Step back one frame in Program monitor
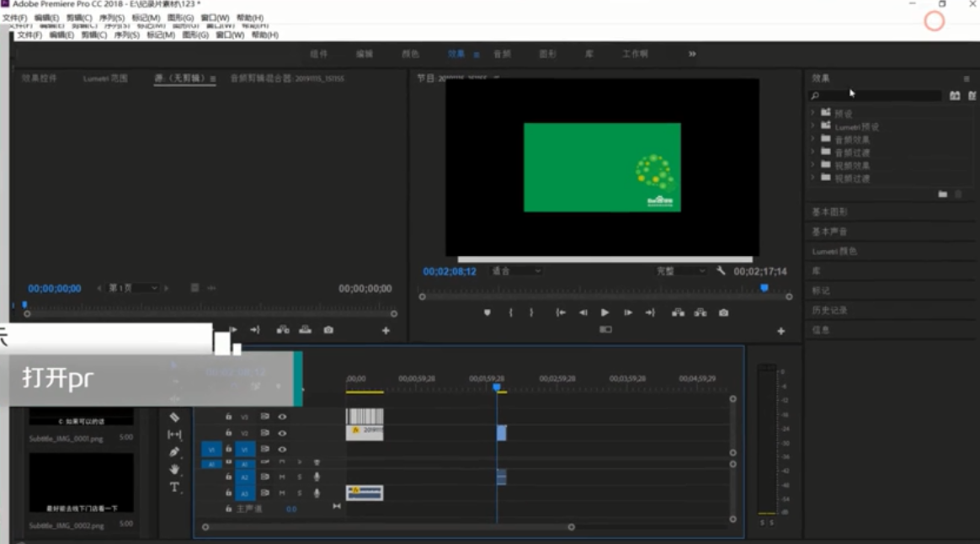The height and width of the screenshot is (544, 980). pos(583,312)
